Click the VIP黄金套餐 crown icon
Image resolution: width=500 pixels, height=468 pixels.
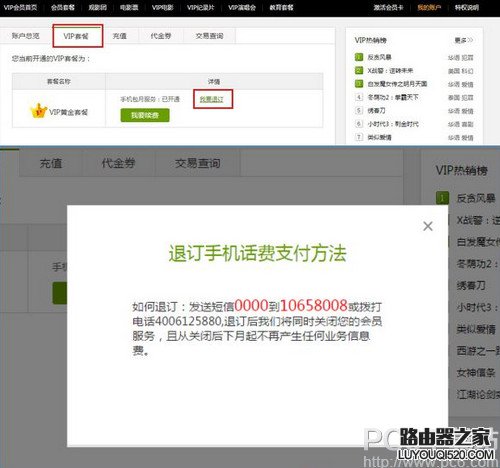point(39,111)
